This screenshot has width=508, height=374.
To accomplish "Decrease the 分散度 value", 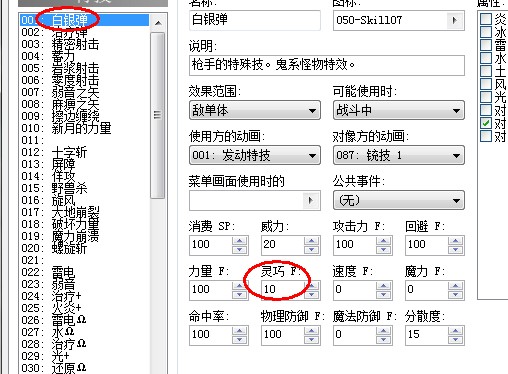I will 456,340.
